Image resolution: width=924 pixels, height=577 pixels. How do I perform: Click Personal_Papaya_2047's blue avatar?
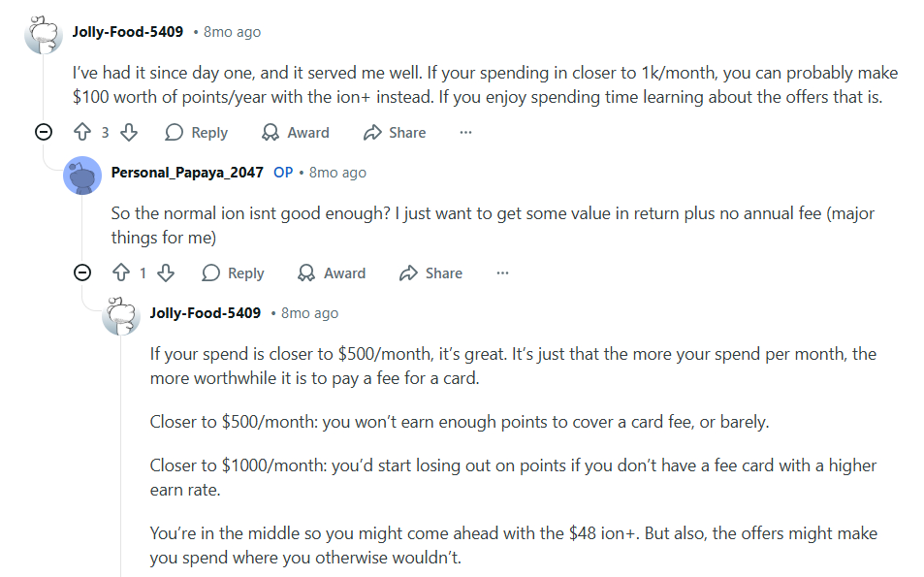pos(82,176)
